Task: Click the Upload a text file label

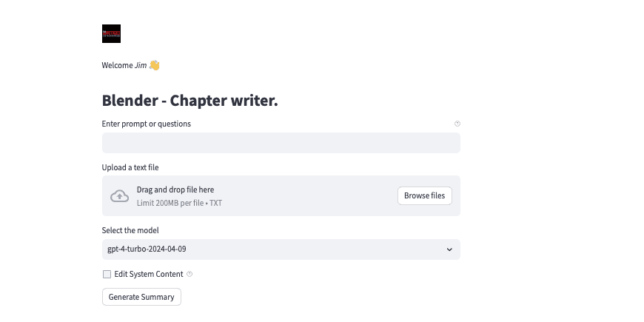Action: (130, 167)
